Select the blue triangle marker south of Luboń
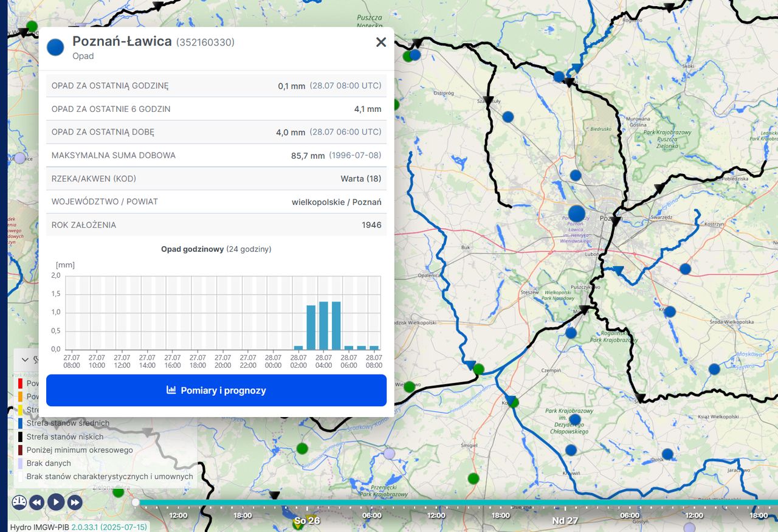 [618, 271]
